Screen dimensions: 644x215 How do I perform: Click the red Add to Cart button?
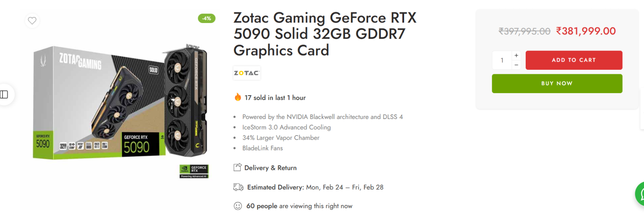tap(574, 60)
